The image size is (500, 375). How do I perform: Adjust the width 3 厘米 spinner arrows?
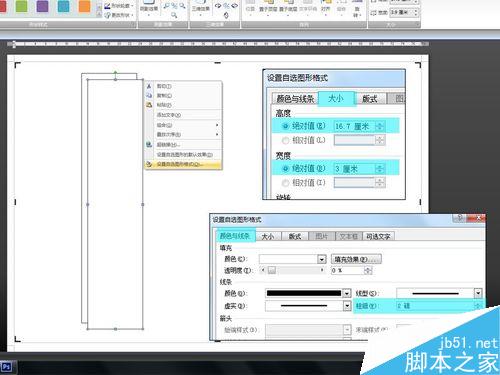(380, 169)
